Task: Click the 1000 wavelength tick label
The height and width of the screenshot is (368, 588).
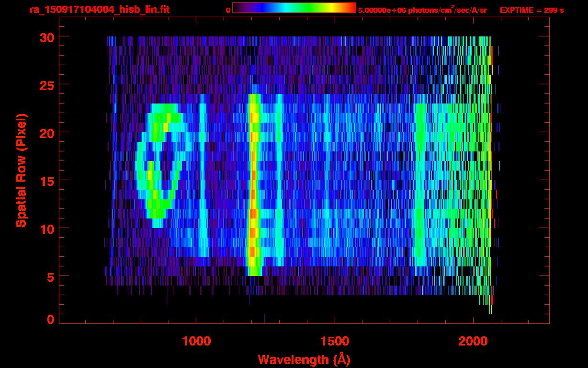Action: click(196, 341)
